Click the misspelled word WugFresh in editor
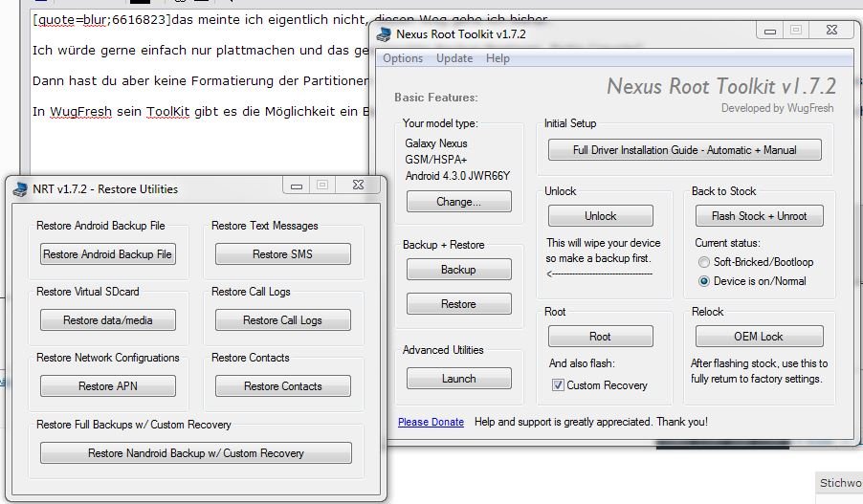The height and width of the screenshot is (504, 863). pos(81,112)
